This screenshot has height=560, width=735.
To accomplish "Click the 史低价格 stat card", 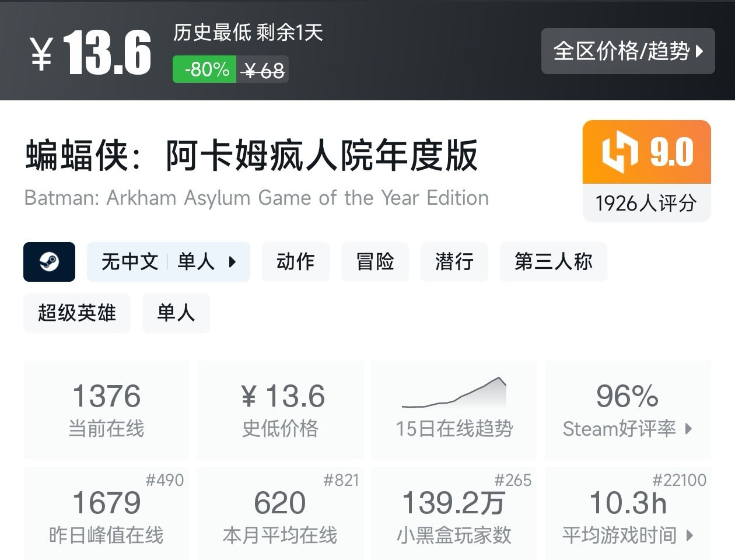I will click(x=280, y=408).
